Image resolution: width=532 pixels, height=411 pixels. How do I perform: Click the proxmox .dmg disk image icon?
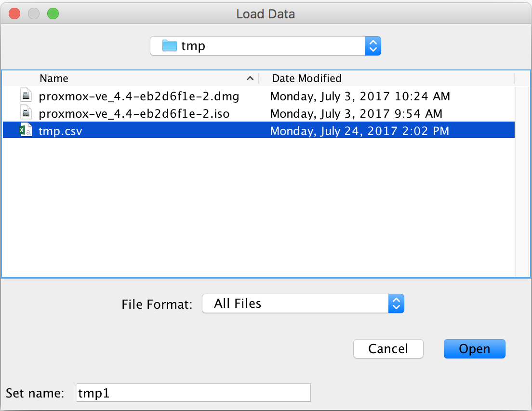26,96
